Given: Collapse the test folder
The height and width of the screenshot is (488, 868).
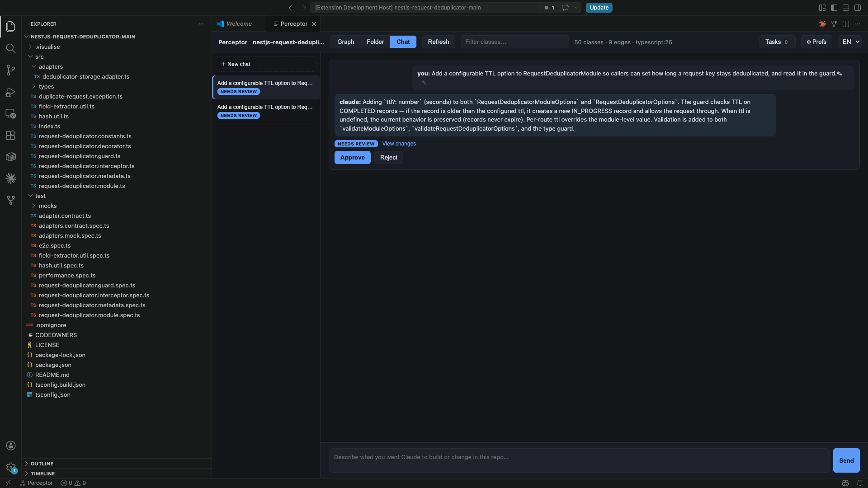Looking at the screenshot, I should tap(30, 196).
